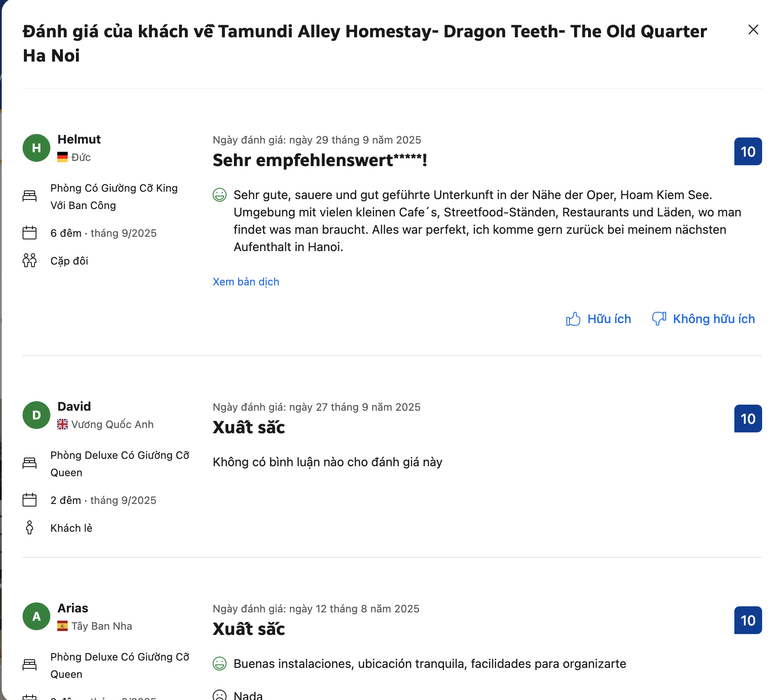The image size is (776, 700).
Task: Click the bed icon for Helmut's room
Action: click(30, 196)
